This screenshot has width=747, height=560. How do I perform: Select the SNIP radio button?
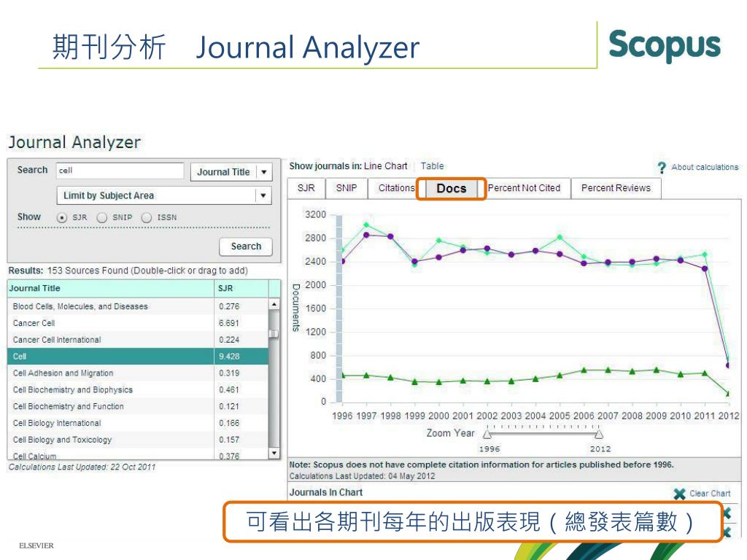click(101, 217)
